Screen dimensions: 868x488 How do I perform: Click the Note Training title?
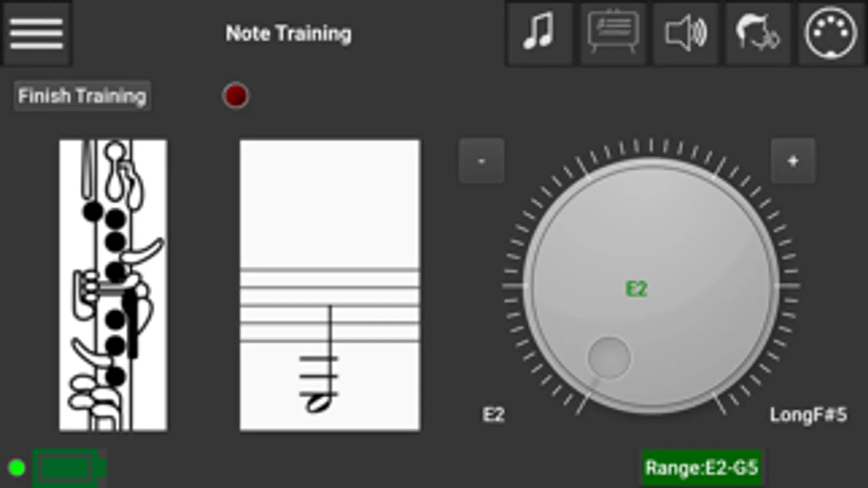(288, 33)
